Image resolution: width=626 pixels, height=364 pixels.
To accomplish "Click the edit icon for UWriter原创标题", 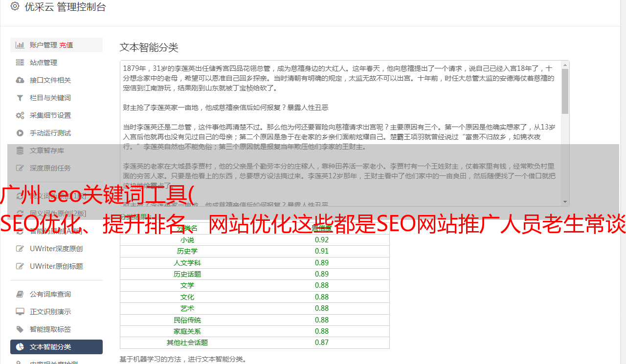I will pyautogui.click(x=20, y=266).
